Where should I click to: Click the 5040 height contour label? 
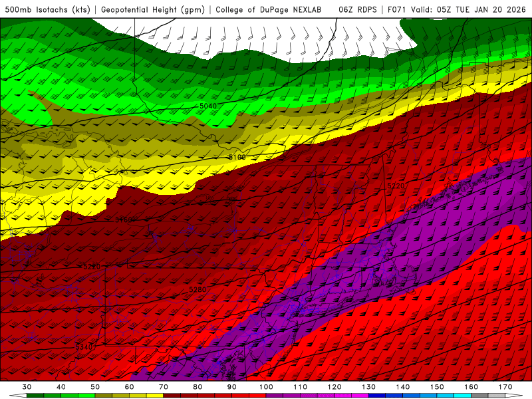tap(208, 106)
